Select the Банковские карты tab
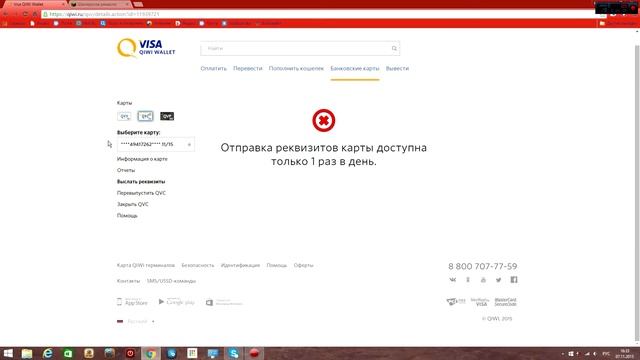Image resolution: width=640 pixels, height=360 pixels. [x=355, y=69]
